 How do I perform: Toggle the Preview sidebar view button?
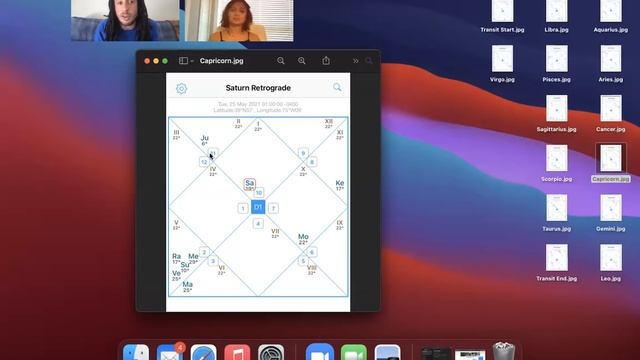click(183, 61)
